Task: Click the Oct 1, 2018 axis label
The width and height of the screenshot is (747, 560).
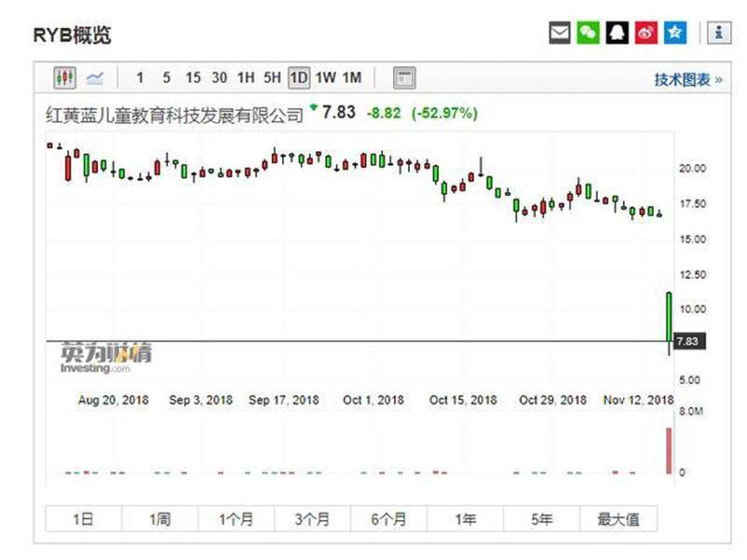Action: (373, 400)
